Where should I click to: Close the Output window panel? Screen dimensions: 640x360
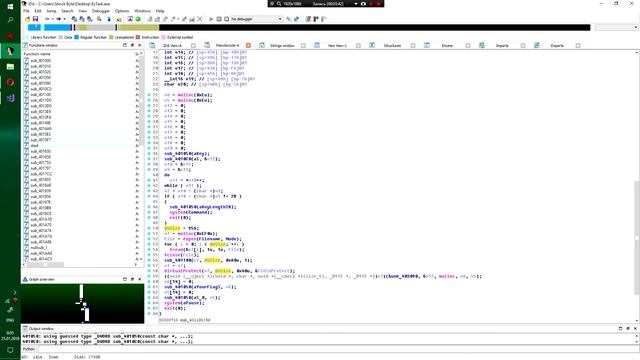coord(635,328)
